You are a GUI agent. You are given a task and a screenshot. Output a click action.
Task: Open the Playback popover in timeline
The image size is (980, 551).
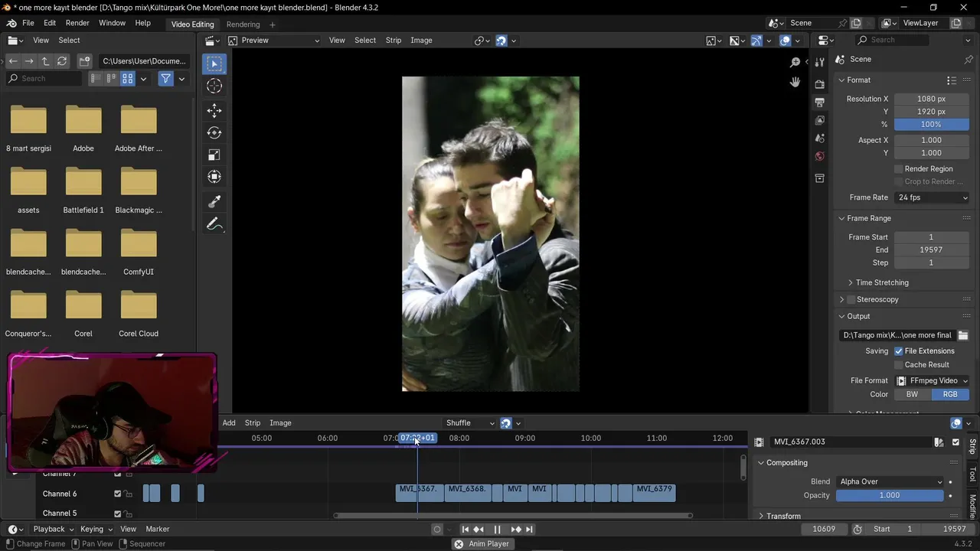tap(53, 529)
